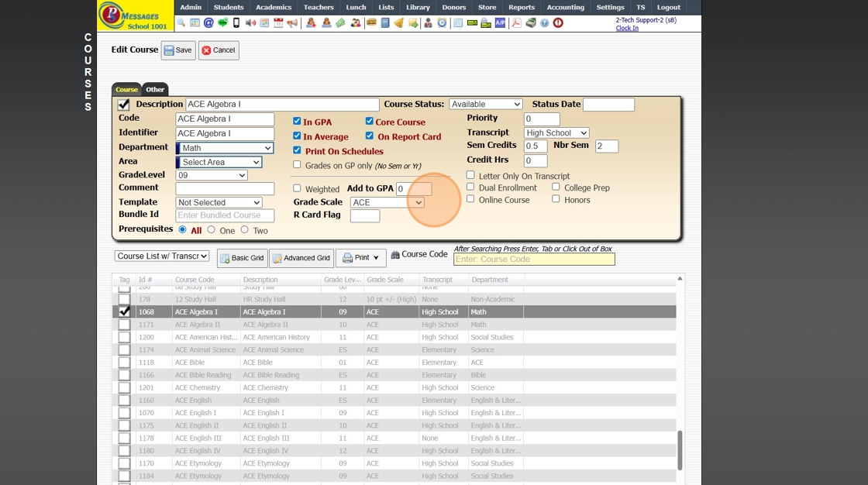Open the Teachers menu

(319, 7)
